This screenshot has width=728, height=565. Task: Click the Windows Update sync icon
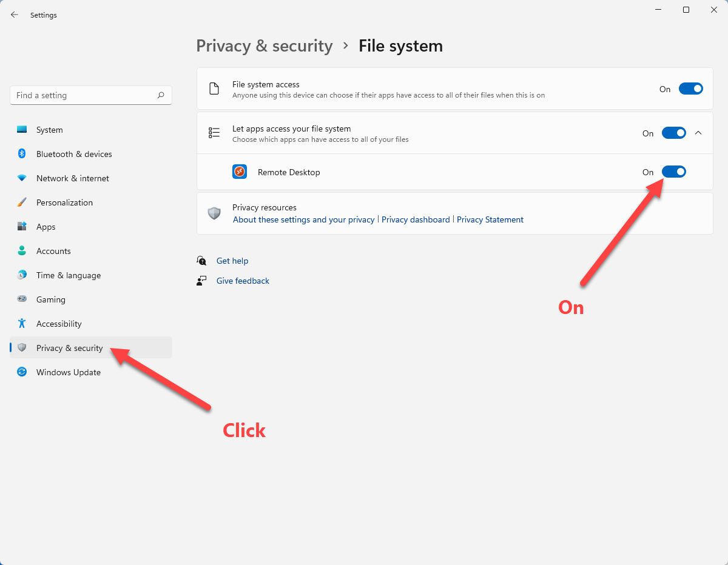22,372
